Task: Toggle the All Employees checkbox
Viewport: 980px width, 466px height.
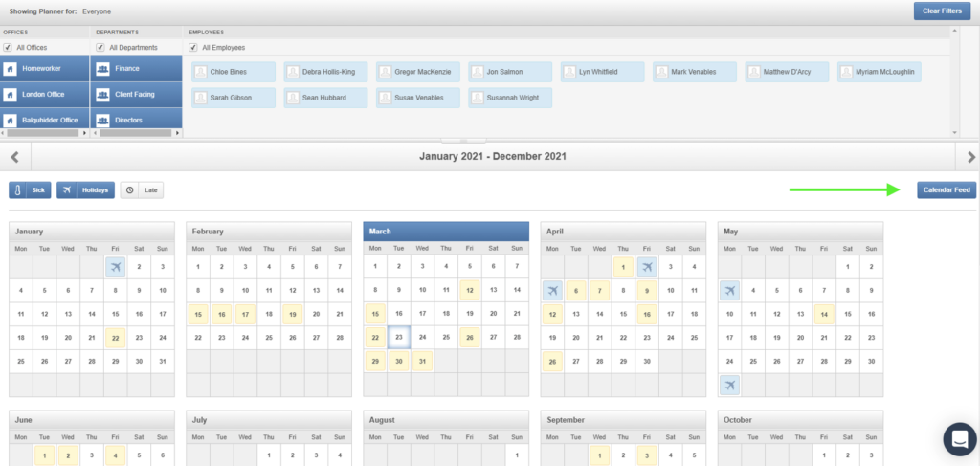Action: pyautogui.click(x=193, y=47)
